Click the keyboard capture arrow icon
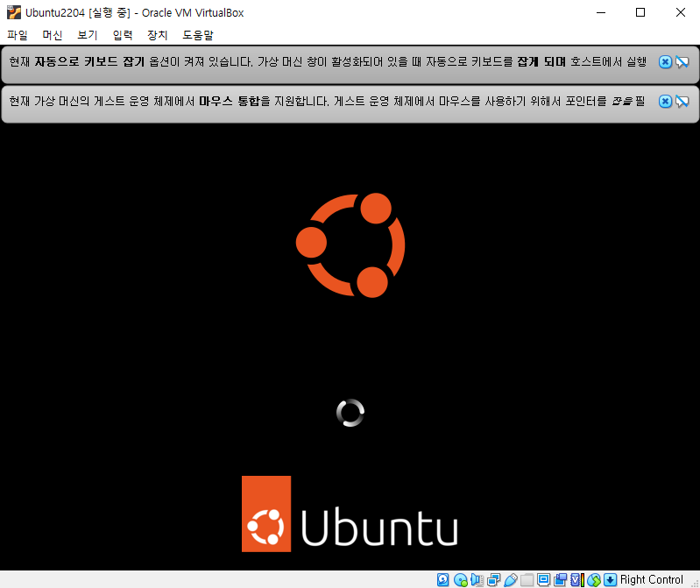700x588 pixels. [x=611, y=579]
